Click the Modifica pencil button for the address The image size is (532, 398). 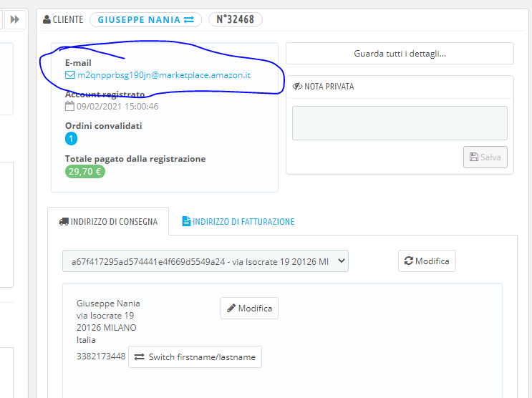[x=249, y=308]
